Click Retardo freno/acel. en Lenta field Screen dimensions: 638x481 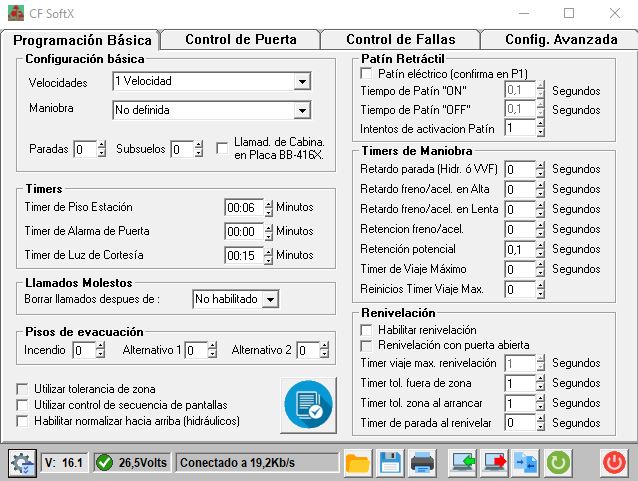coord(520,209)
